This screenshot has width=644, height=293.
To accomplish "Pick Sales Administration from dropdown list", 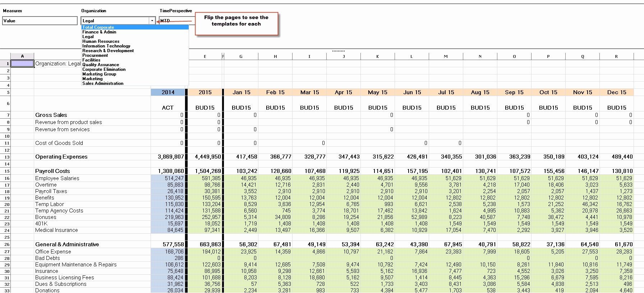I will [103, 83].
